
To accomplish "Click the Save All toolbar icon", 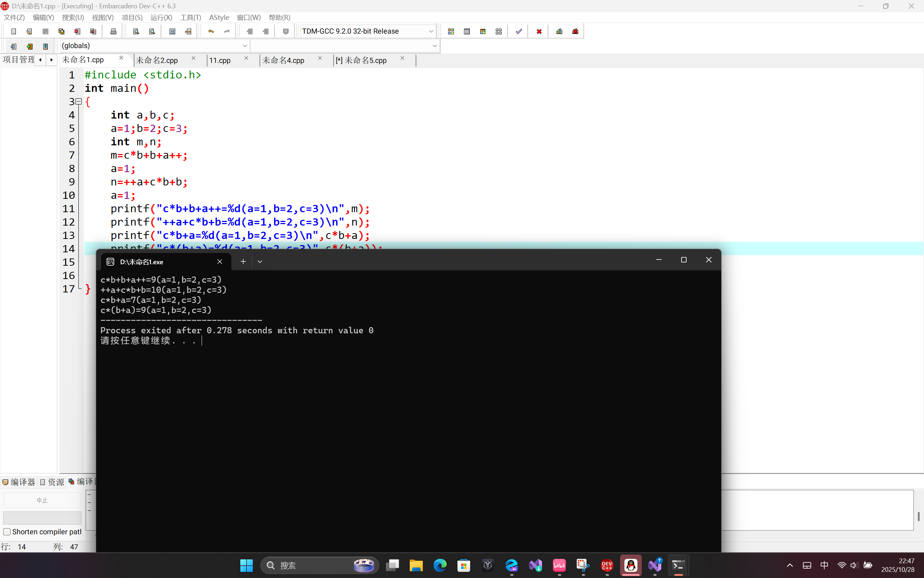I will [61, 31].
